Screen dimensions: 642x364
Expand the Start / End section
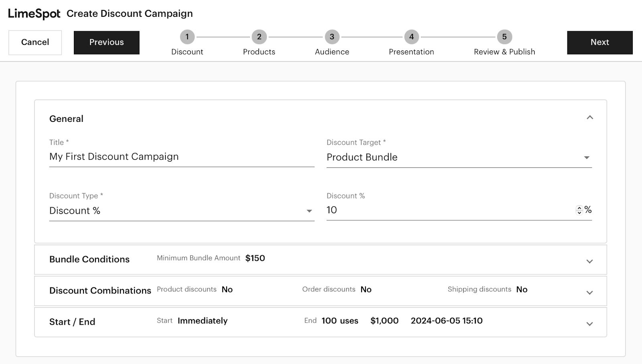pos(589,324)
